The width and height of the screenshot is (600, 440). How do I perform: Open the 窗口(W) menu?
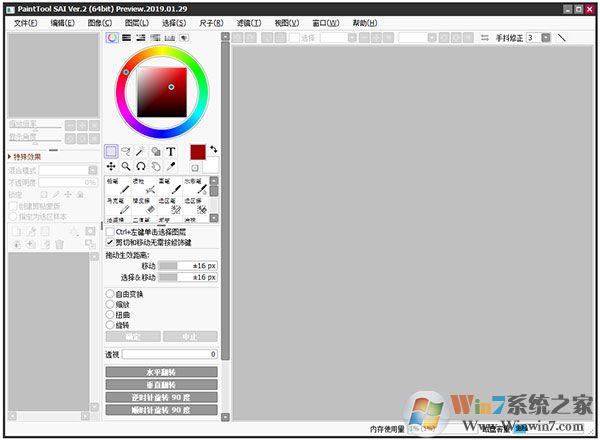click(x=326, y=23)
